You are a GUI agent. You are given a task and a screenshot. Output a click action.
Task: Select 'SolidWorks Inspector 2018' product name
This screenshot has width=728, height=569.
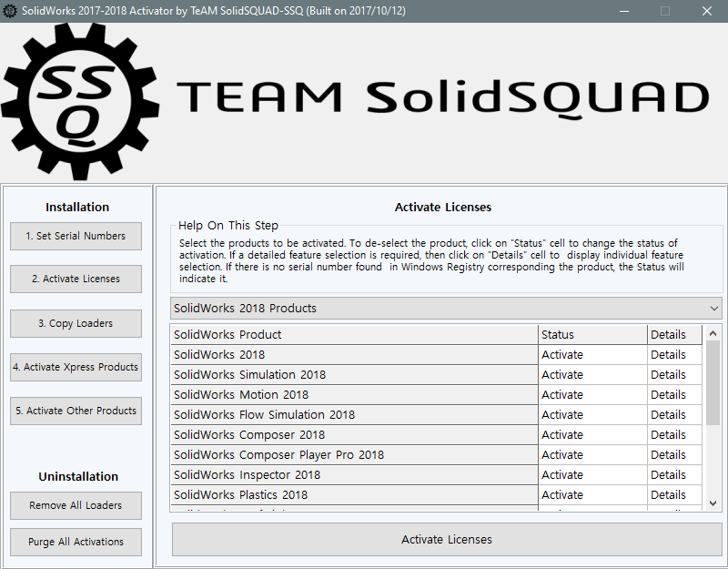(x=354, y=474)
